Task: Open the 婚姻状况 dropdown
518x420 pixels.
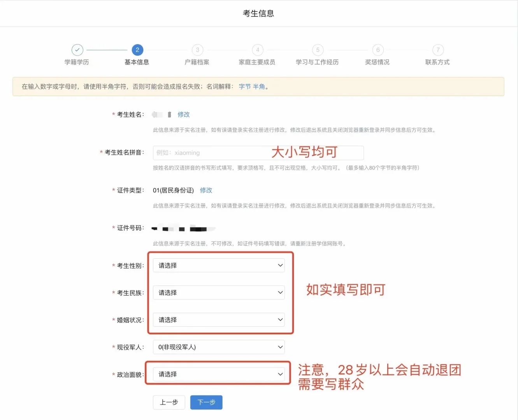Action: [x=219, y=320]
